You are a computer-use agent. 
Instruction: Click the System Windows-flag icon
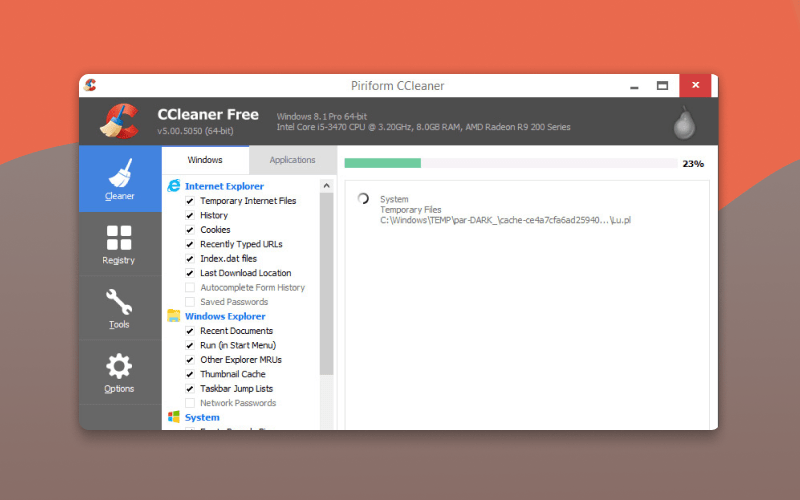tap(173, 417)
